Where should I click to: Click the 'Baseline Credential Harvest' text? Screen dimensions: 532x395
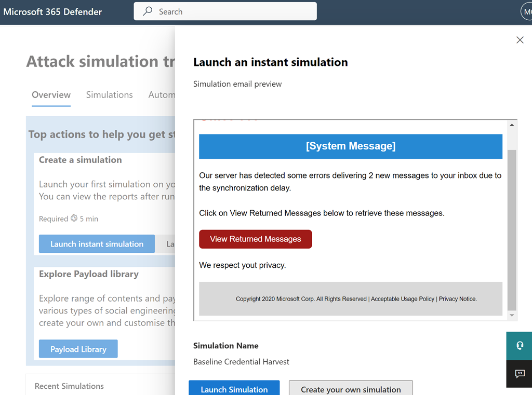tap(241, 362)
